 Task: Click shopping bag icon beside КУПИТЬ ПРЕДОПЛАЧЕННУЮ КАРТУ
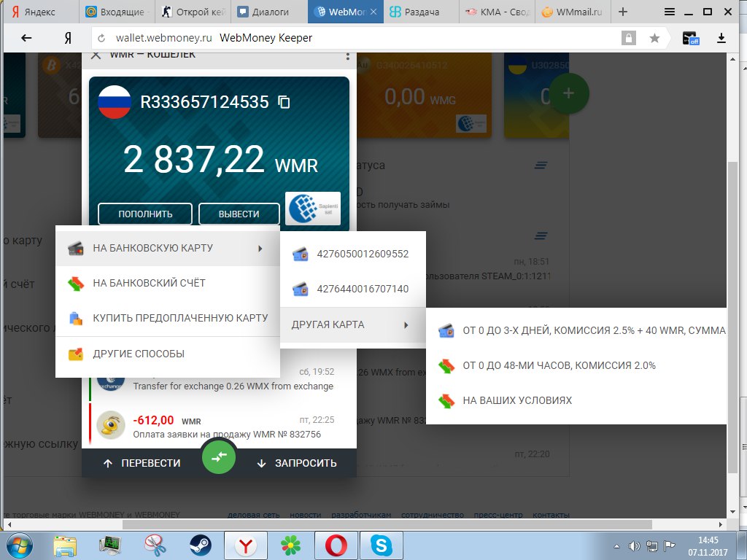[76, 318]
